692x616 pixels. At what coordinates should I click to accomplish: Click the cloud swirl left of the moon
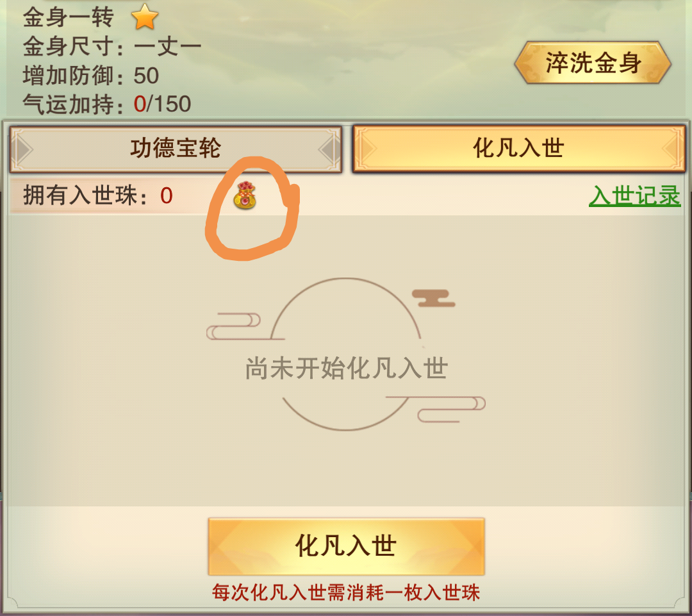(234, 326)
